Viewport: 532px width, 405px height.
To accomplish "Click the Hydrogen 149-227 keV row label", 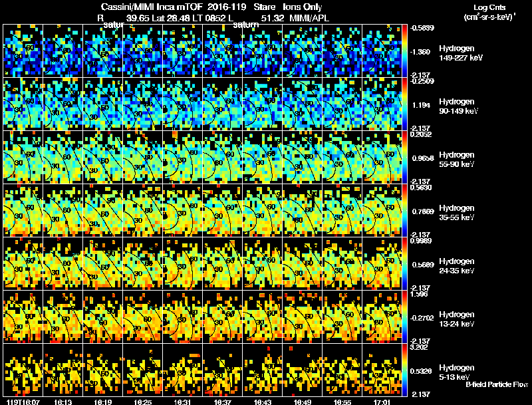I will coord(460,53).
